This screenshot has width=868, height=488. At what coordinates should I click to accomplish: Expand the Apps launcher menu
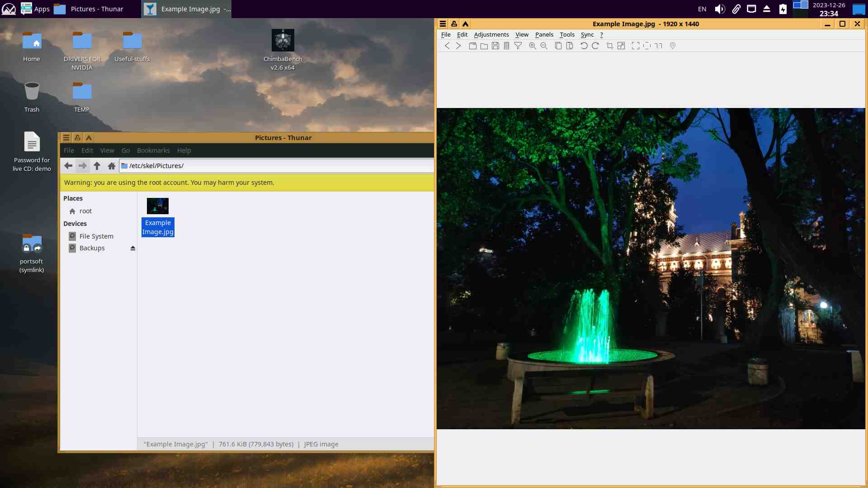[35, 9]
